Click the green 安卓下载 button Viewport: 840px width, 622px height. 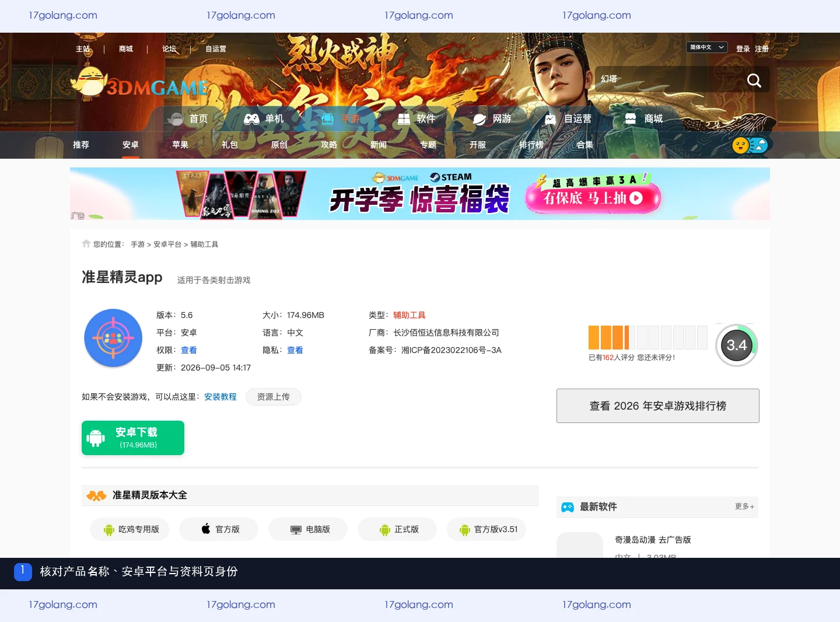click(x=133, y=438)
